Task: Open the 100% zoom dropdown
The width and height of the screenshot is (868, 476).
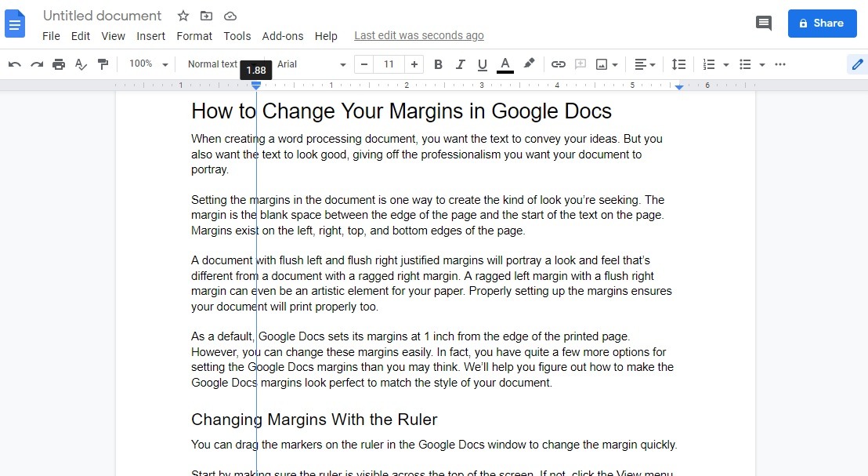Action: (148, 64)
